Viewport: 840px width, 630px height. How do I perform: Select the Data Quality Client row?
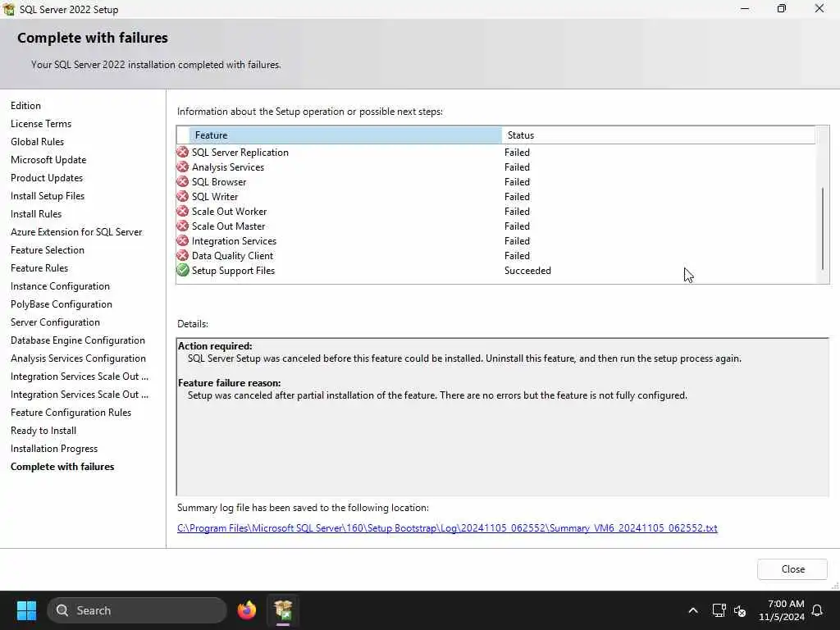(x=495, y=256)
